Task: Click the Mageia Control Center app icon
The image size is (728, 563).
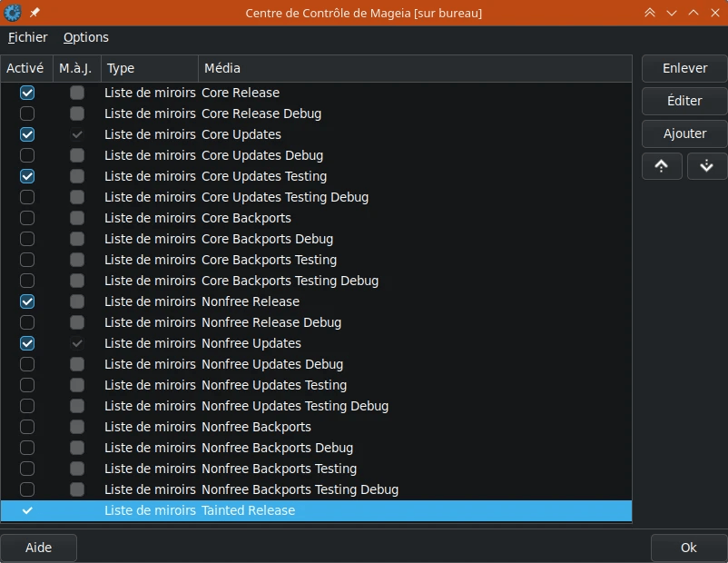Action: pyautogui.click(x=13, y=13)
